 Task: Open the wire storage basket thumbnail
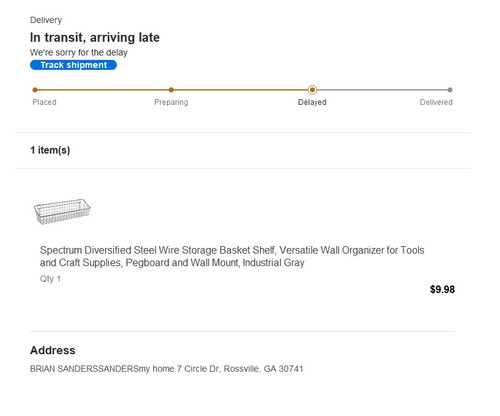pyautogui.click(x=62, y=211)
